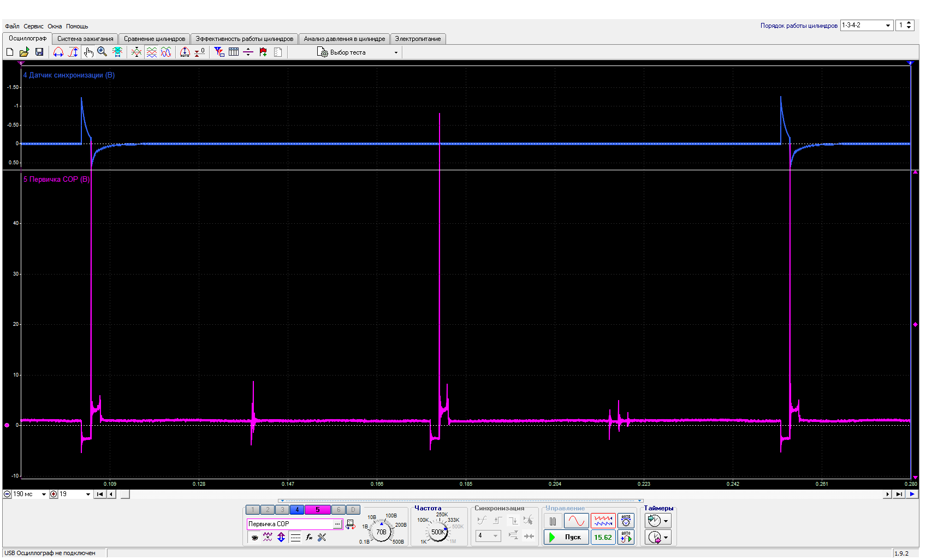Viewport: 926px width, 560px height.
Task: Click the signal filter waveform icon
Action: tap(268, 538)
